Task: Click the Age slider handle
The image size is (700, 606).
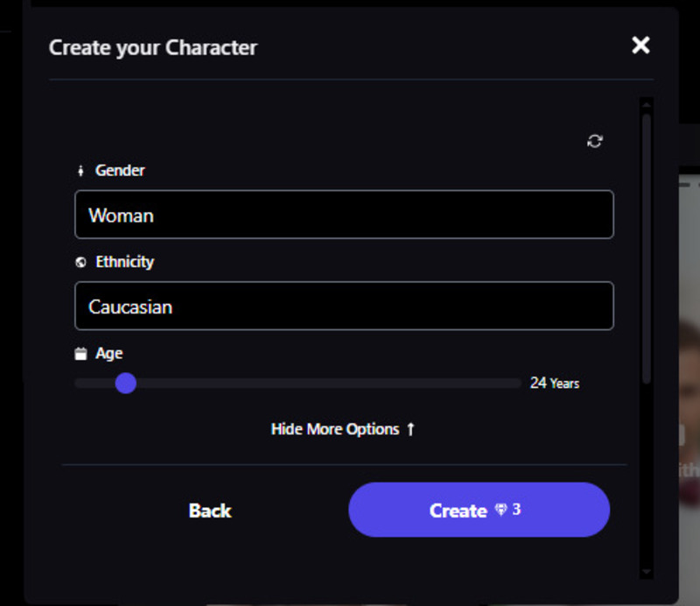Action: coord(126,384)
